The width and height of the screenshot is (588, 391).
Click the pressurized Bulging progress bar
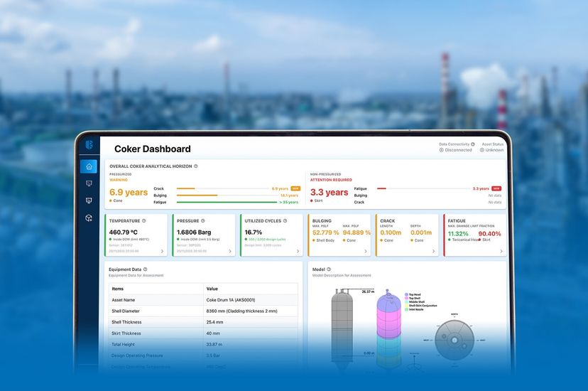coord(227,195)
